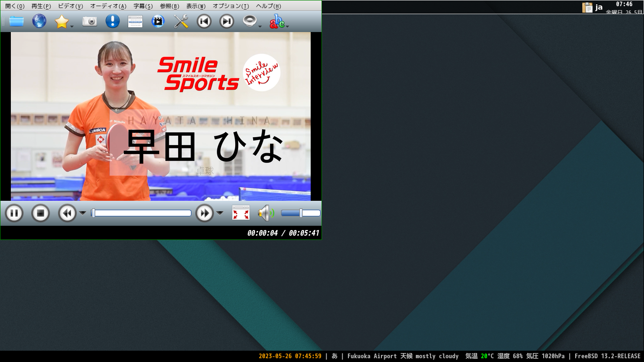The height and width of the screenshot is (362, 644).
Task: Click the 気温 20°C temperature reading
Action: [x=479, y=356]
